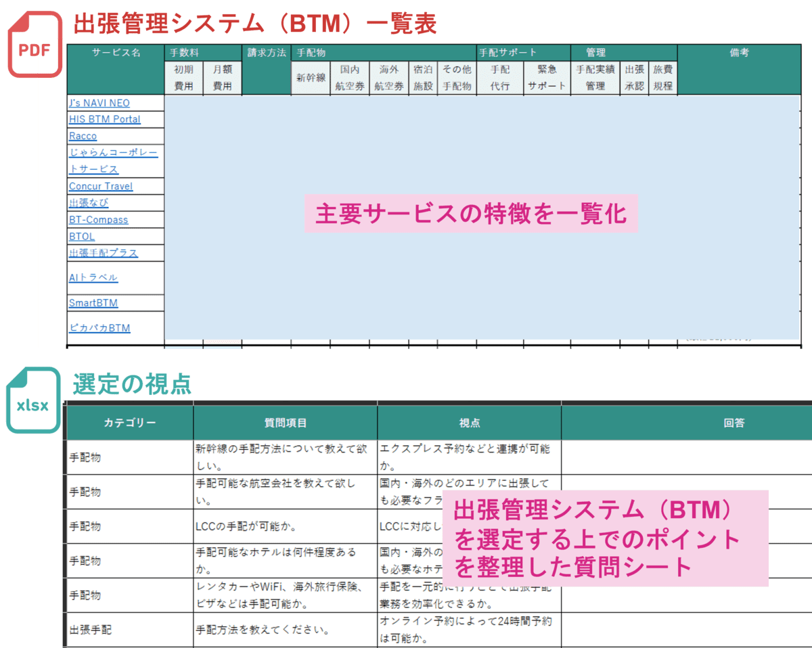The height and width of the screenshot is (648, 812).
Task: Select the 回答 column header
Action: click(x=734, y=423)
